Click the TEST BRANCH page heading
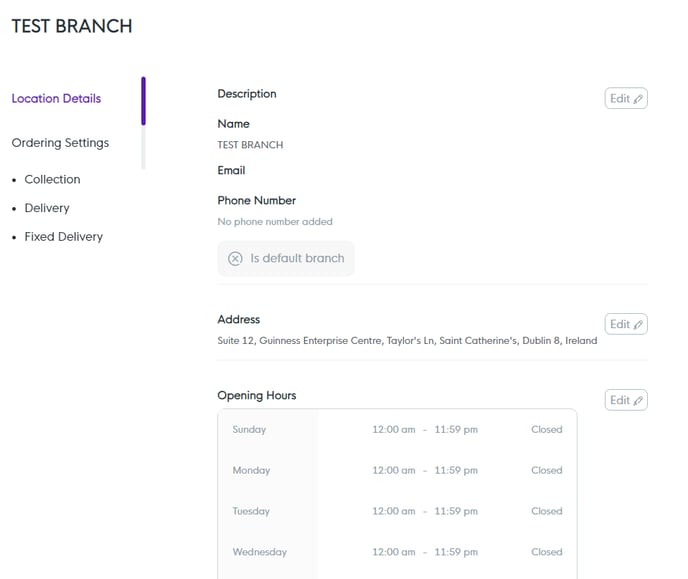The width and height of the screenshot is (688, 579). 72,27
